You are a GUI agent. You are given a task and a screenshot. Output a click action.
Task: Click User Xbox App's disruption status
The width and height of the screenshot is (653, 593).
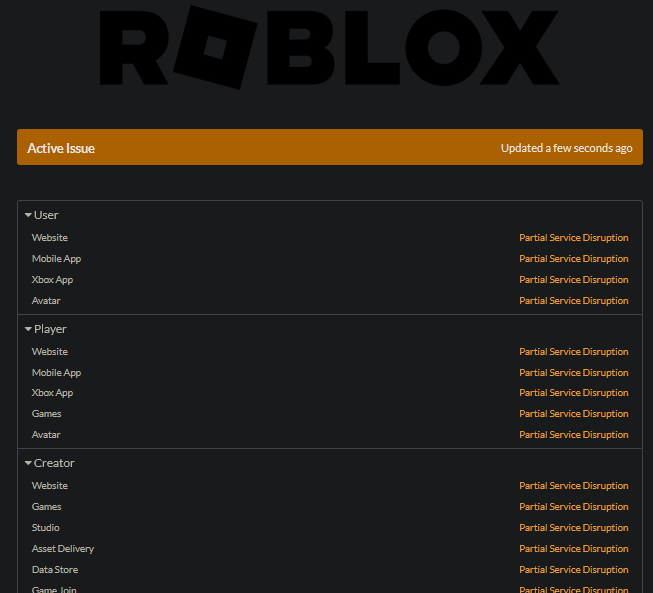tap(573, 279)
